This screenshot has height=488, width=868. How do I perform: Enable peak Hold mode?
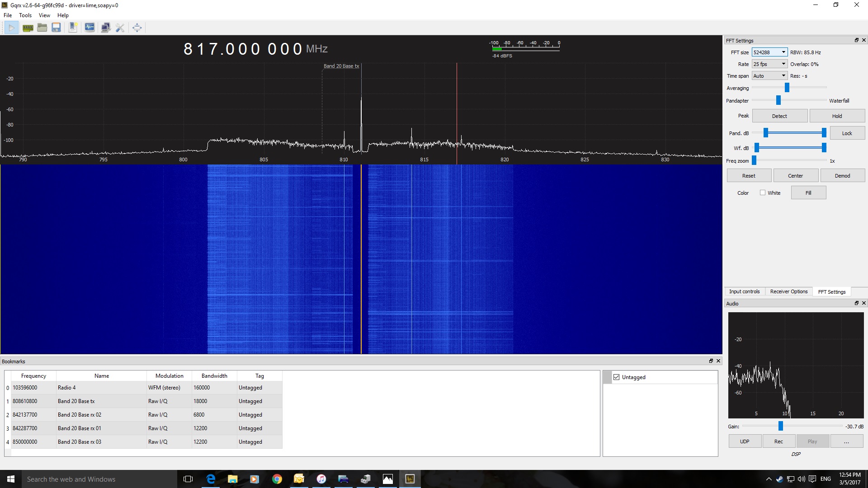click(836, 116)
